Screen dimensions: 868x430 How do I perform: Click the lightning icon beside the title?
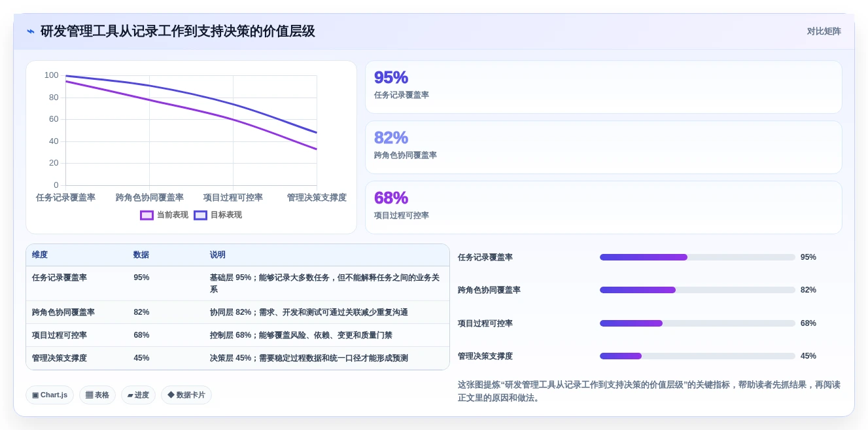click(31, 31)
